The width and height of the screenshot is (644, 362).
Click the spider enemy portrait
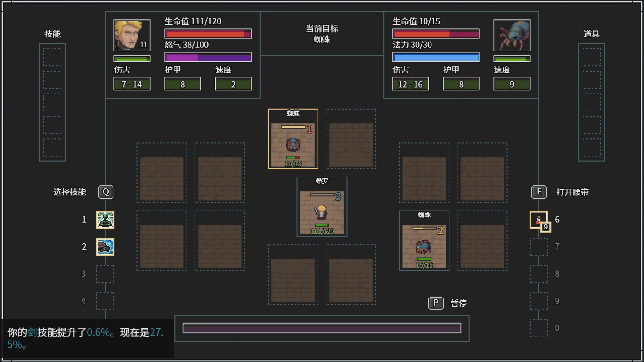pyautogui.click(x=512, y=35)
